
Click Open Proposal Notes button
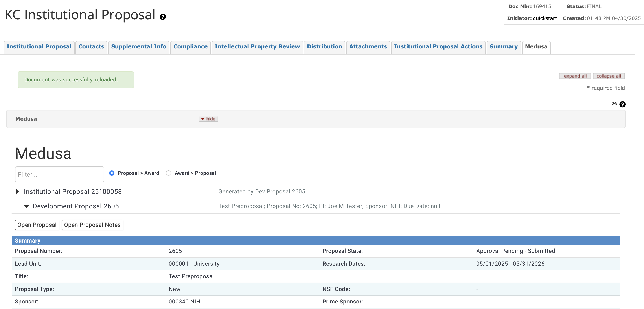click(92, 225)
